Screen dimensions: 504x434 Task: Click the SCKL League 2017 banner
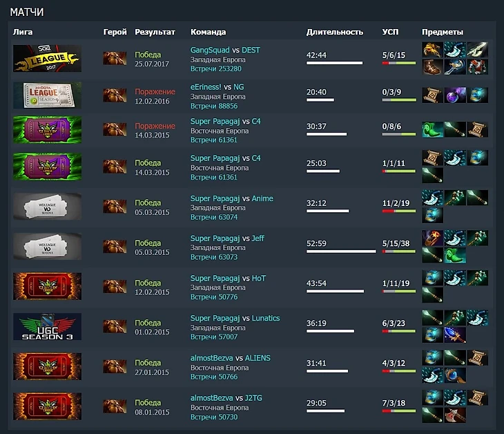[47, 58]
